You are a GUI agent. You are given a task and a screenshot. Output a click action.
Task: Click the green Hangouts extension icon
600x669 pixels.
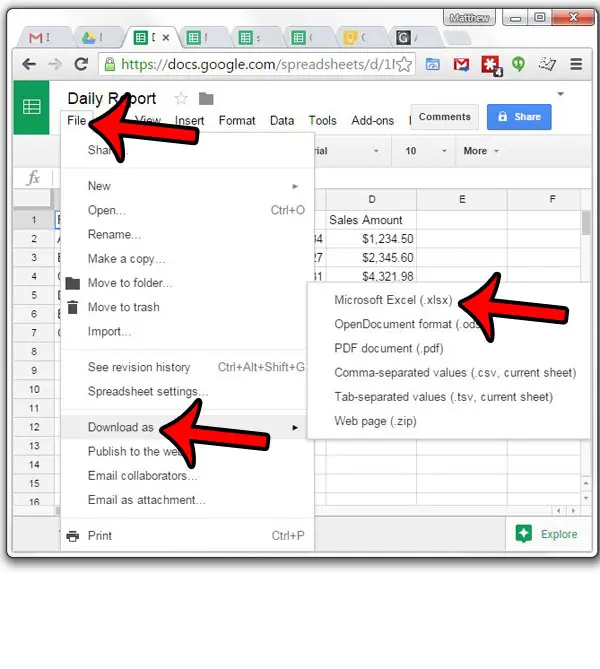[518, 64]
